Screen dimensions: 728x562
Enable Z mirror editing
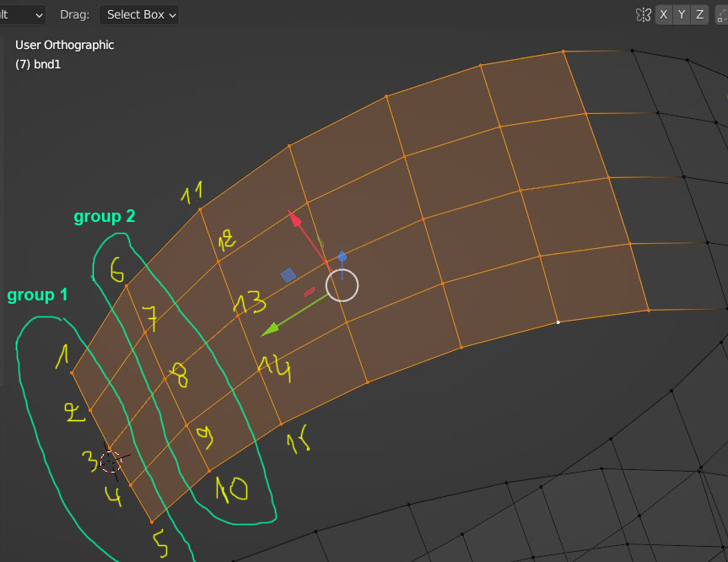(701, 14)
